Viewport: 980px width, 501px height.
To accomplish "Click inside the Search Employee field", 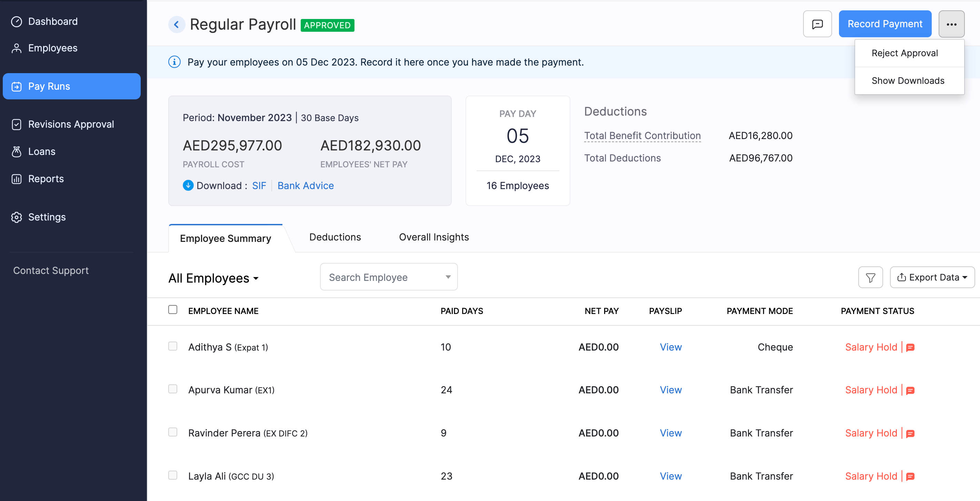I will 377,277.
